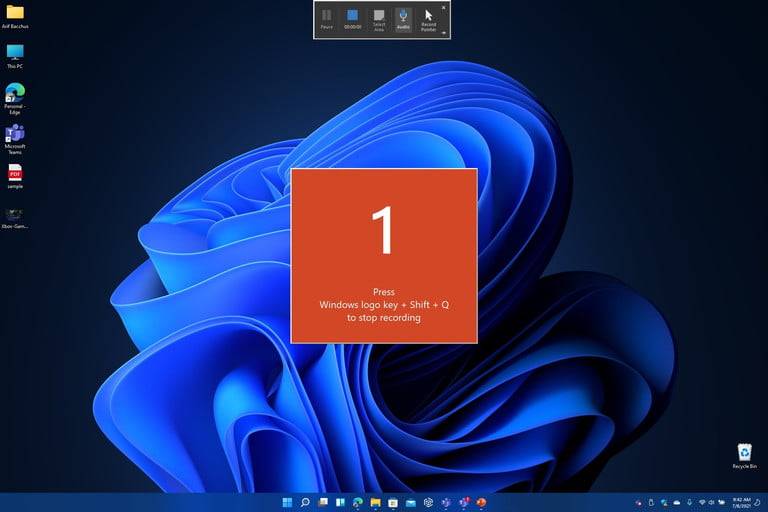Select the This PC desktop icon
This screenshot has height=512, width=768.
15,56
